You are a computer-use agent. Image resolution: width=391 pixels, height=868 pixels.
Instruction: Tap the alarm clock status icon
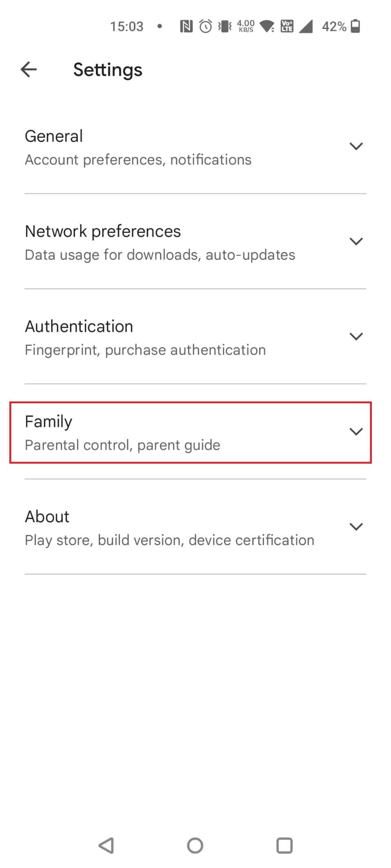[205, 27]
